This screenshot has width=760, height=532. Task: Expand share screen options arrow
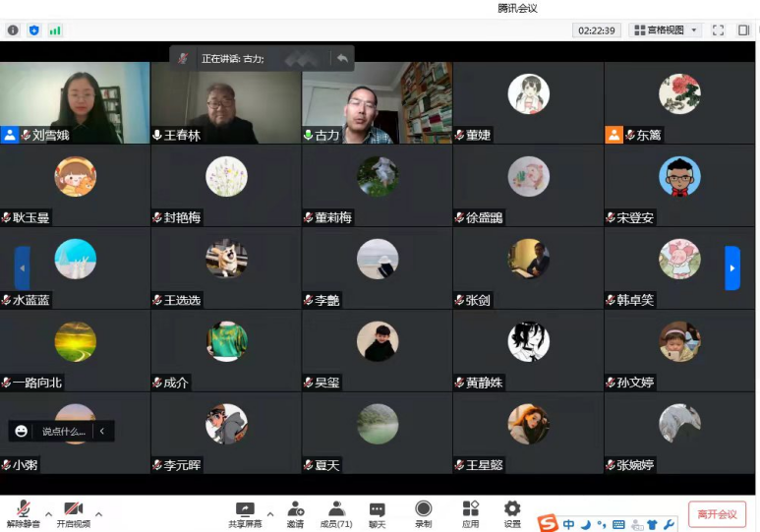tap(270, 513)
